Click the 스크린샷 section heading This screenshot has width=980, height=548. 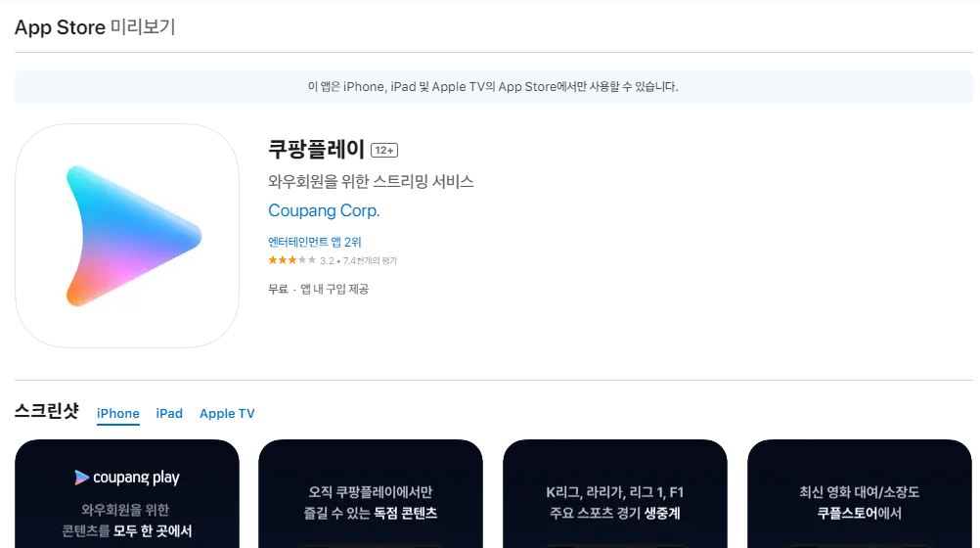(x=47, y=411)
